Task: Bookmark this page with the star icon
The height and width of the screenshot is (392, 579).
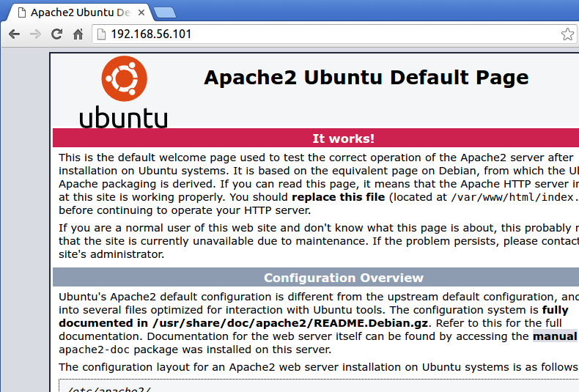Action: coord(567,34)
